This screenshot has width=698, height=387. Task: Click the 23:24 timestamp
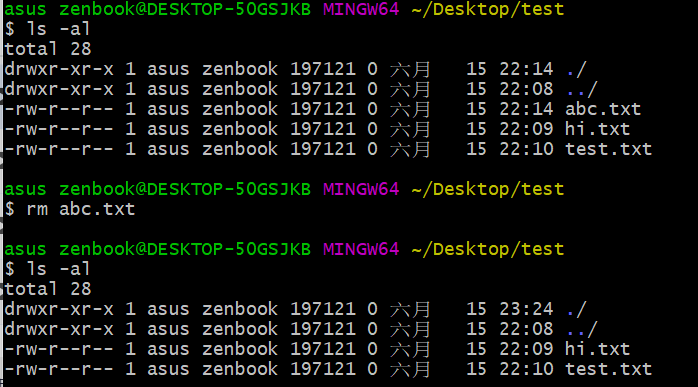pos(526,310)
